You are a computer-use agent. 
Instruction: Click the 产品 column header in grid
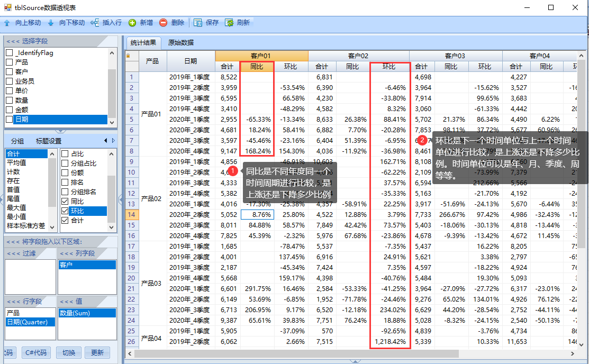[x=152, y=61]
